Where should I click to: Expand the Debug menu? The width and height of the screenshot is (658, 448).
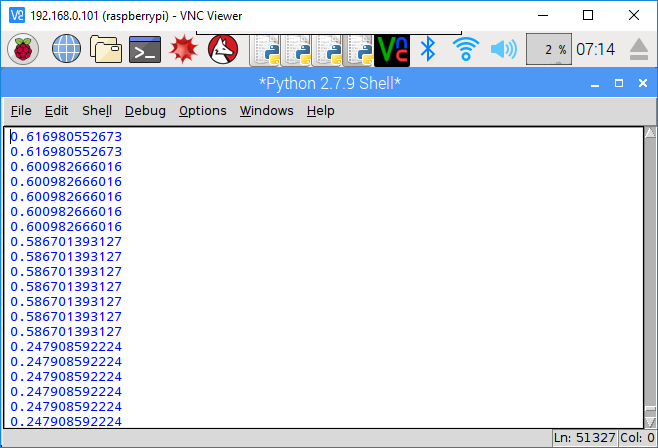coord(145,110)
